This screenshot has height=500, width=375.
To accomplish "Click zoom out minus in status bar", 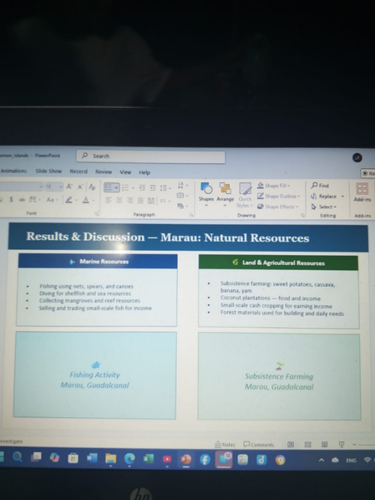I will pyautogui.click(x=354, y=444).
